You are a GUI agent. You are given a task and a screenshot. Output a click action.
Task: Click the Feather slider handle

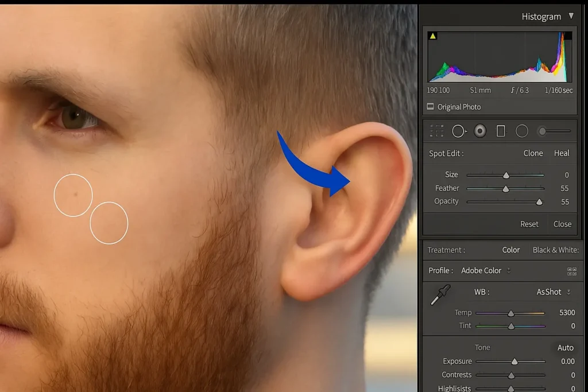coord(505,188)
